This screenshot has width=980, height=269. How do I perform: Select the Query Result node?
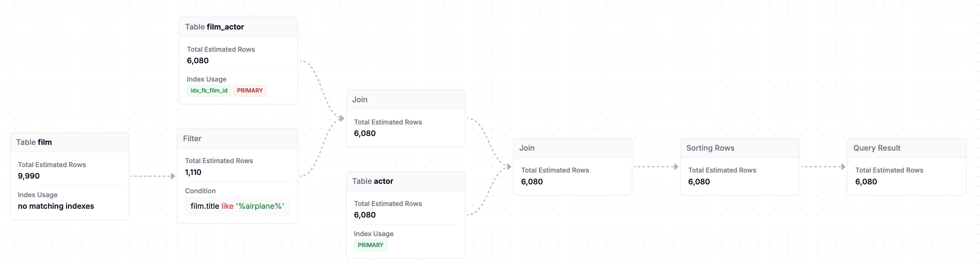pos(906,166)
